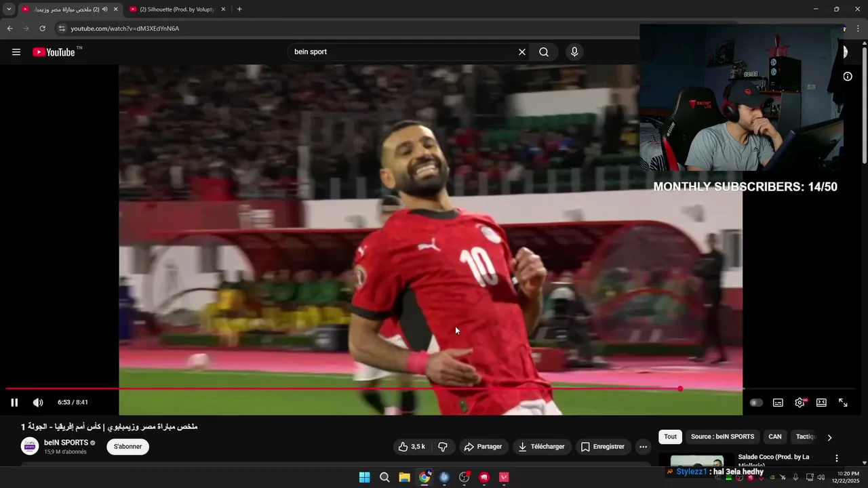Open options for Salade Coco suggestion

[836, 458]
